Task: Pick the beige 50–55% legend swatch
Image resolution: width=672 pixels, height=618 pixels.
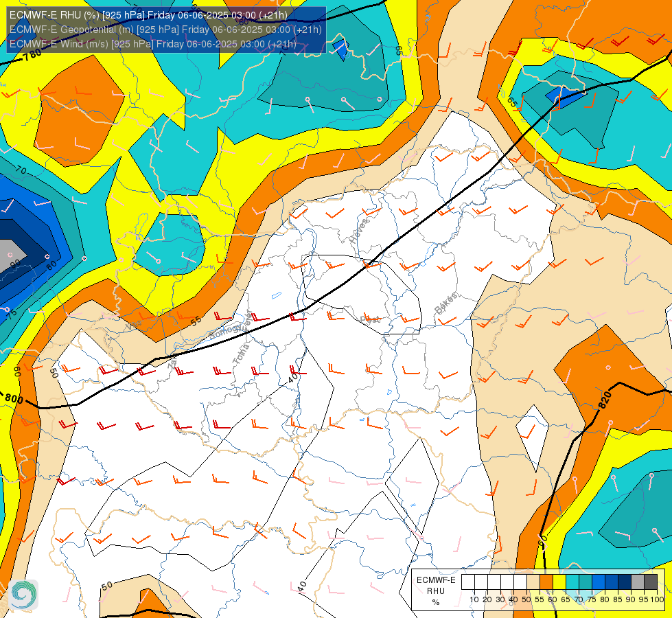Action: tap(533, 582)
